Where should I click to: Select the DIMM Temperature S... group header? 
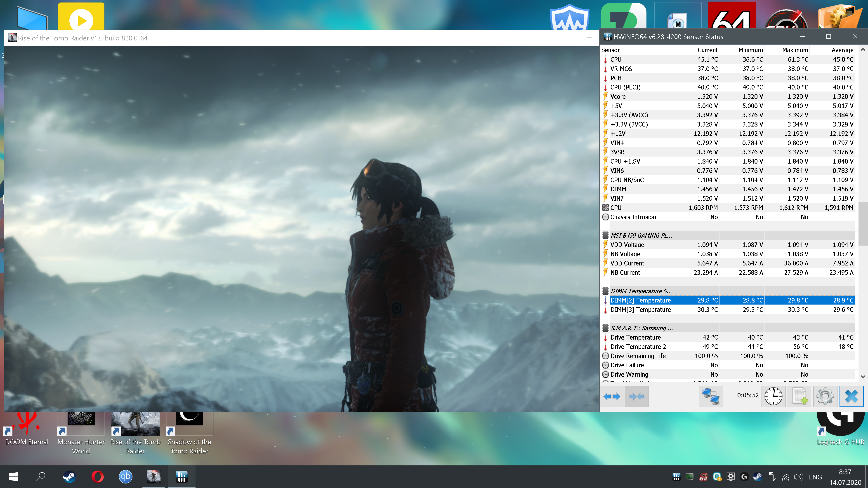(x=641, y=291)
